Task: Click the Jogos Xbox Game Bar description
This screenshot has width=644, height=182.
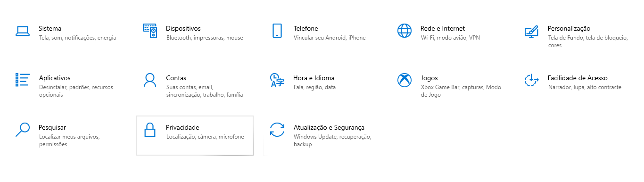Action: tap(461, 91)
